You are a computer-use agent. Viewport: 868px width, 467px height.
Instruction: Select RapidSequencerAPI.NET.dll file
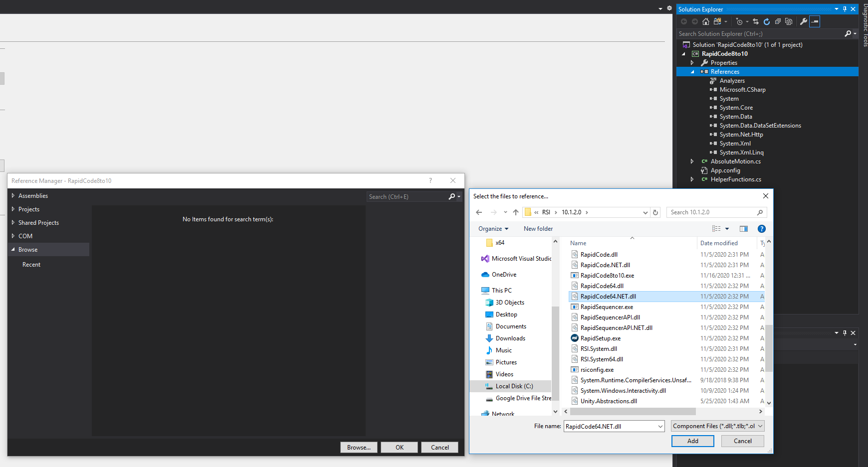click(x=616, y=328)
